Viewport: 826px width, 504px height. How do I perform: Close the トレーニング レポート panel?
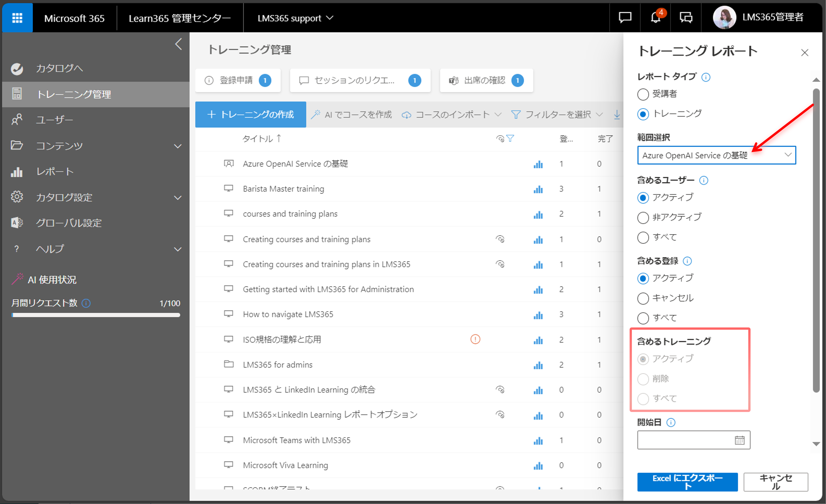click(x=805, y=53)
